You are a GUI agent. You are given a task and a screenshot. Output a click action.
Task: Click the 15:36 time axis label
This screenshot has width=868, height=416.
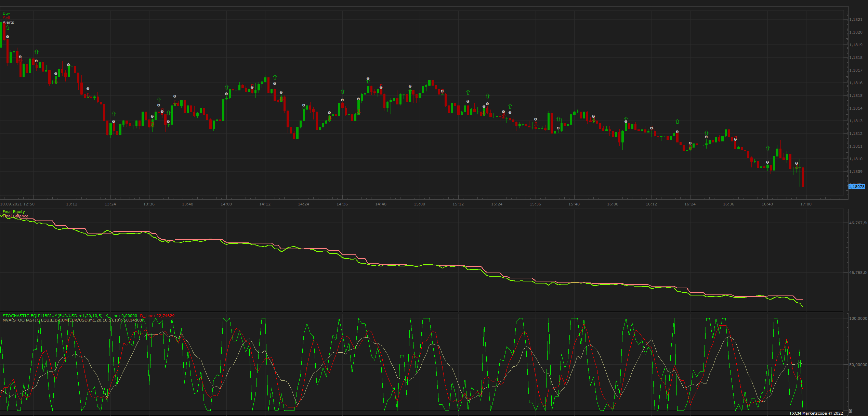tap(536, 204)
